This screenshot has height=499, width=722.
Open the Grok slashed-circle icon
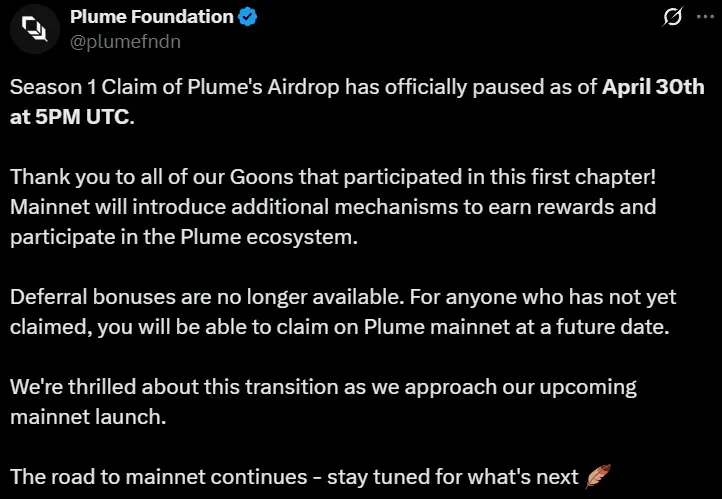coord(672,17)
